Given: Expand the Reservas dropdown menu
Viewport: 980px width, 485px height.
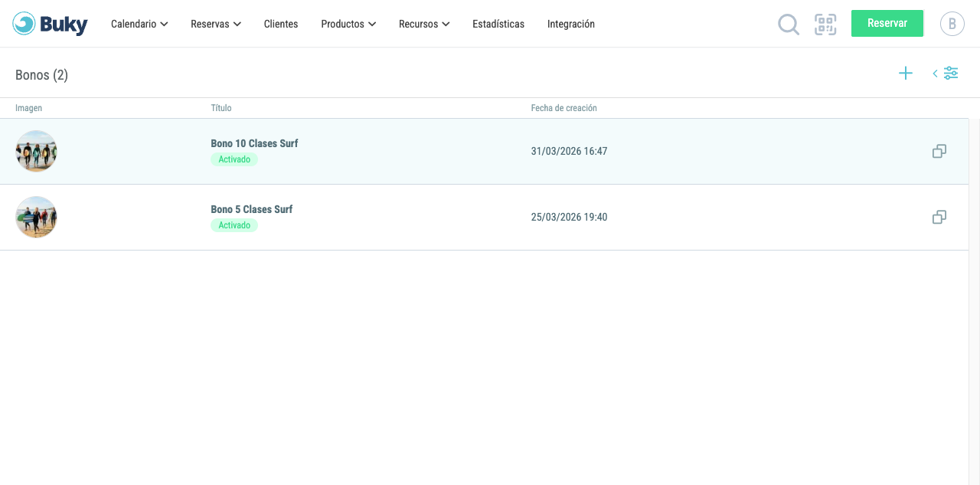Looking at the screenshot, I should coord(216,24).
